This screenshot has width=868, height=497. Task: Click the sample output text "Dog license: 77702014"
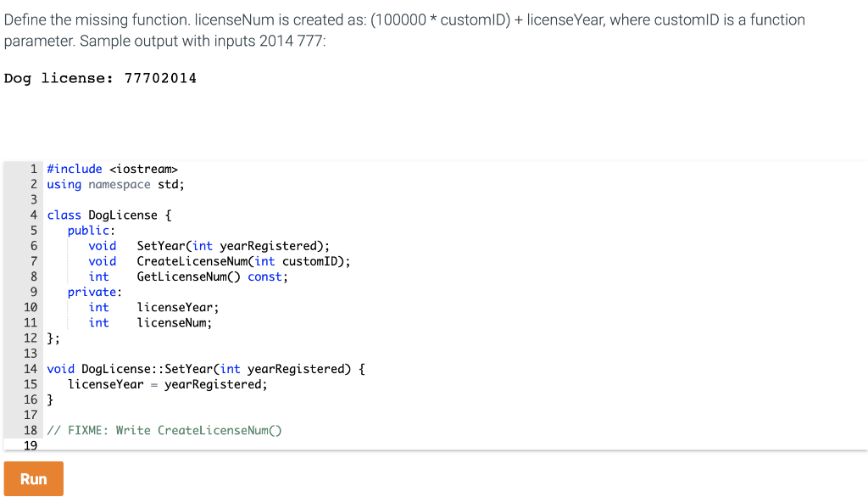[100, 78]
